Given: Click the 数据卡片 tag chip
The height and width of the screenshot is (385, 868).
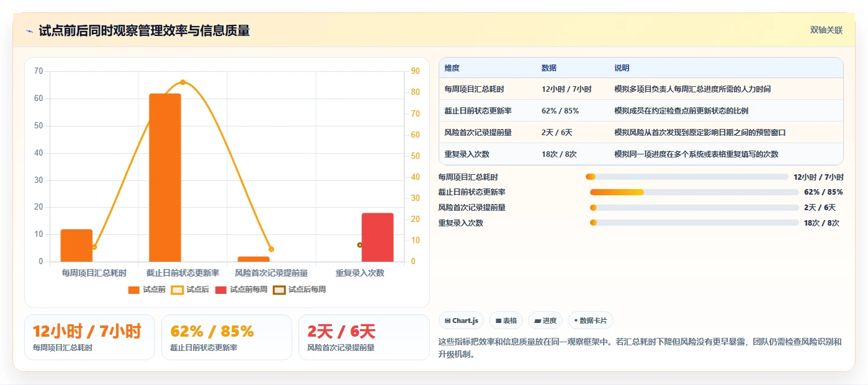Looking at the screenshot, I should (x=590, y=321).
